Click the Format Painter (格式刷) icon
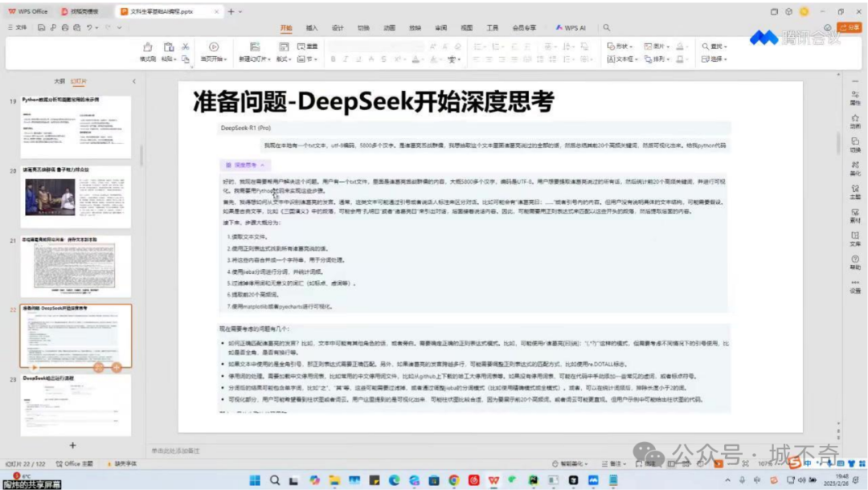The image size is (868, 490). point(147,47)
